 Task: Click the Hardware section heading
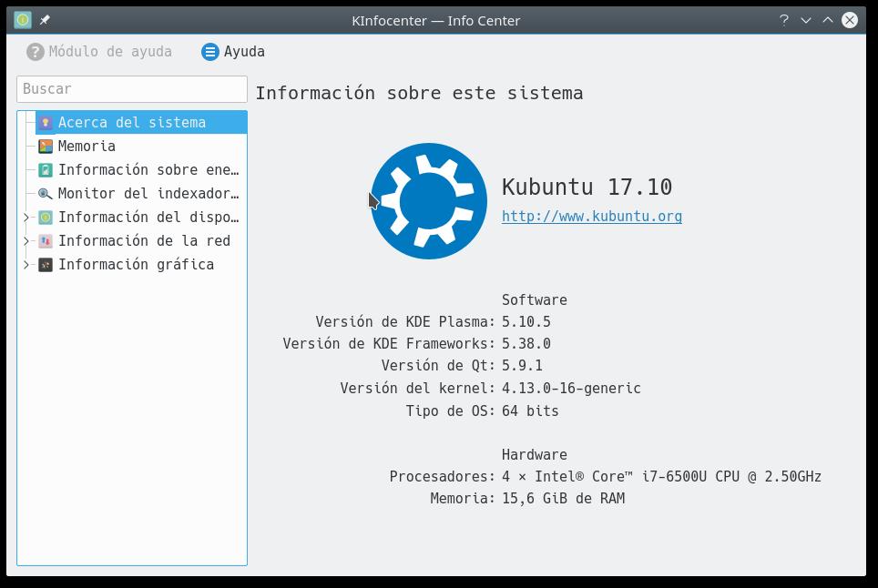pos(535,455)
